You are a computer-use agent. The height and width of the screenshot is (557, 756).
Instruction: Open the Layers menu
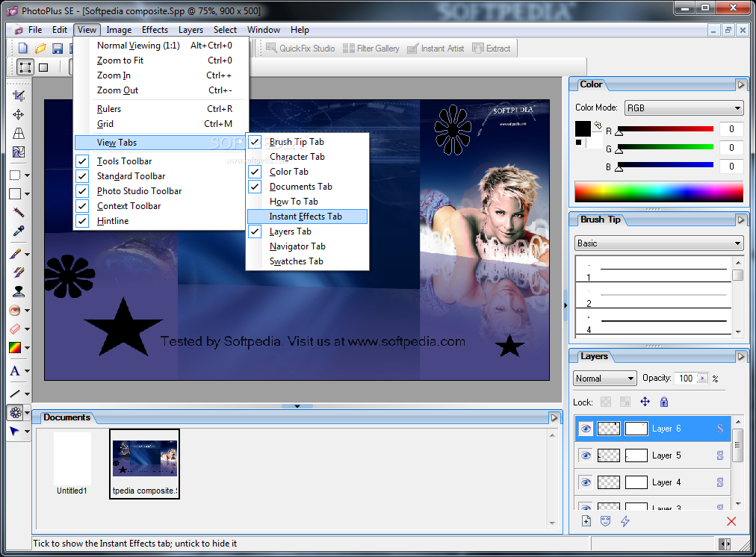tap(190, 30)
